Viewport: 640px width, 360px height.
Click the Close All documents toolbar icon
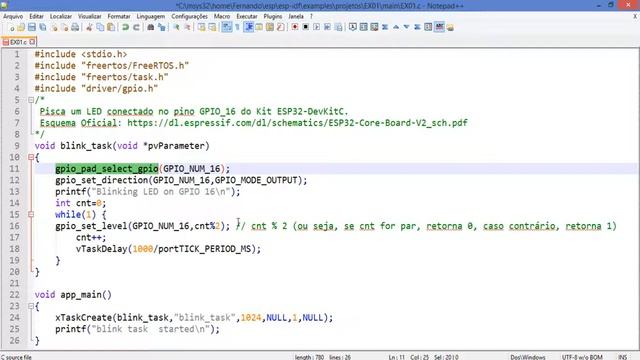click(x=64, y=27)
